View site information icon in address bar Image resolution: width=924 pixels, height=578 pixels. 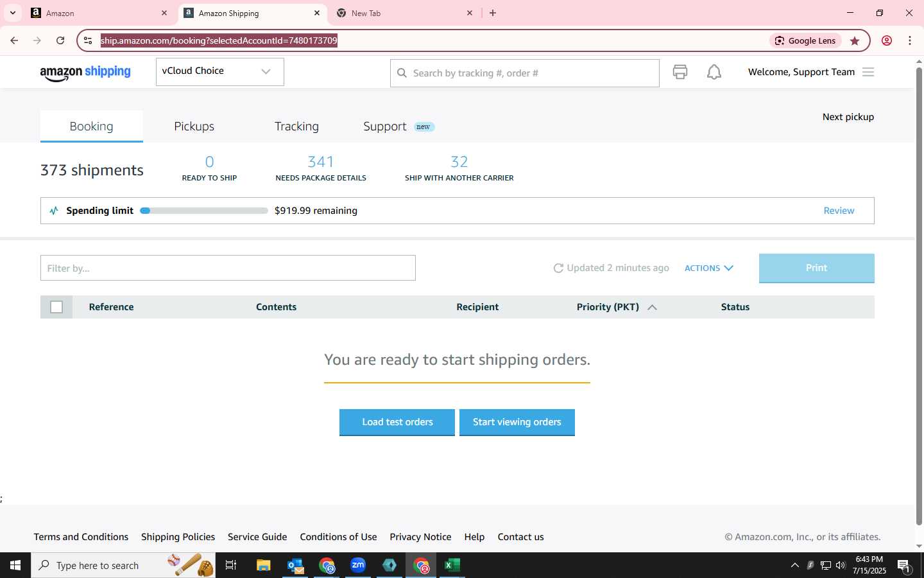(x=88, y=40)
